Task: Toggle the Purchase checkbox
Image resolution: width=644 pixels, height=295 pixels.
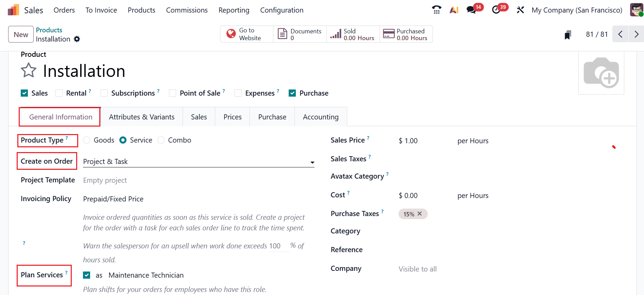Action: click(x=292, y=93)
